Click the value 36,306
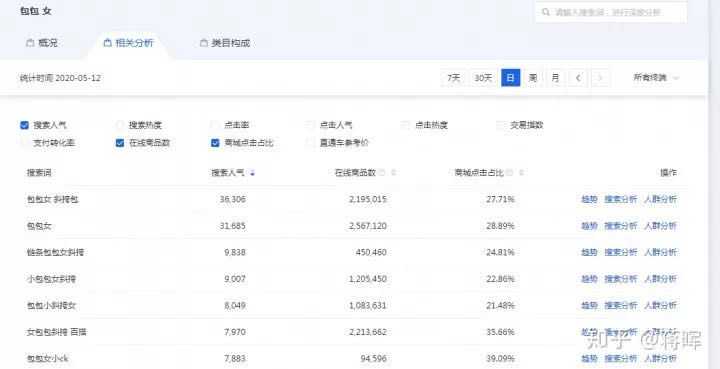Viewport: 720px width, 369px height. click(x=233, y=199)
